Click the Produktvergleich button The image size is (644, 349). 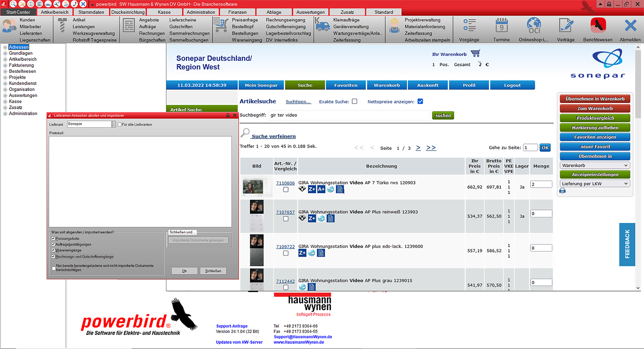point(595,118)
